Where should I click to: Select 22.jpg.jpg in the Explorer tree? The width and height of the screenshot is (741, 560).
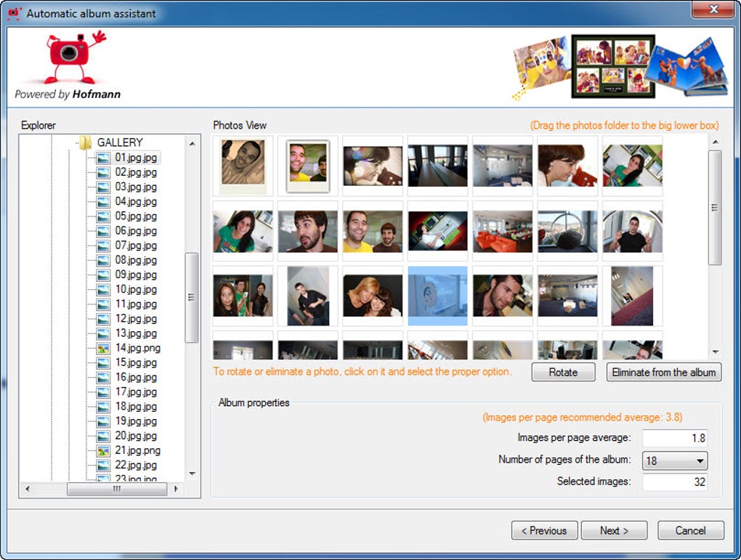click(x=136, y=465)
